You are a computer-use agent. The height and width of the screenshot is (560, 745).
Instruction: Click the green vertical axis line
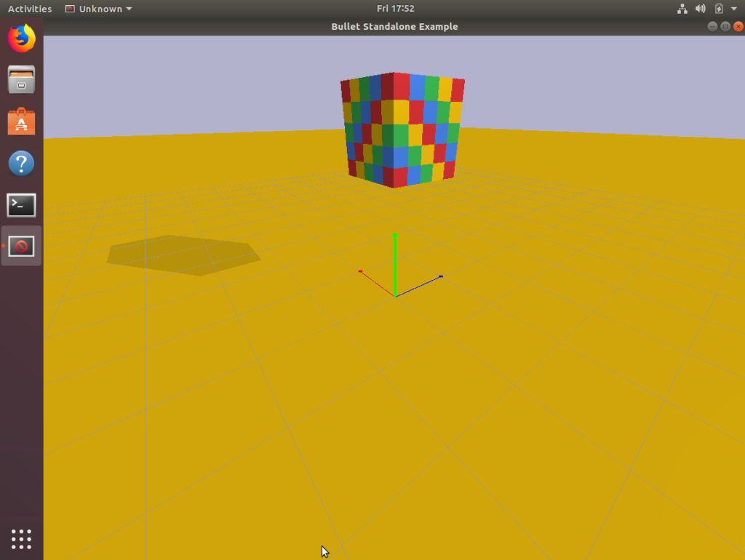394,265
